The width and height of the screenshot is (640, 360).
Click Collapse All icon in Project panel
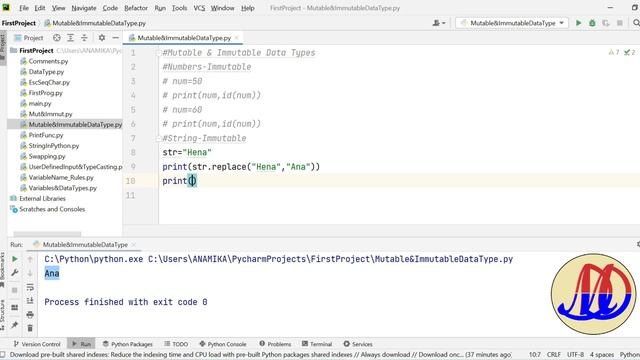84,38
